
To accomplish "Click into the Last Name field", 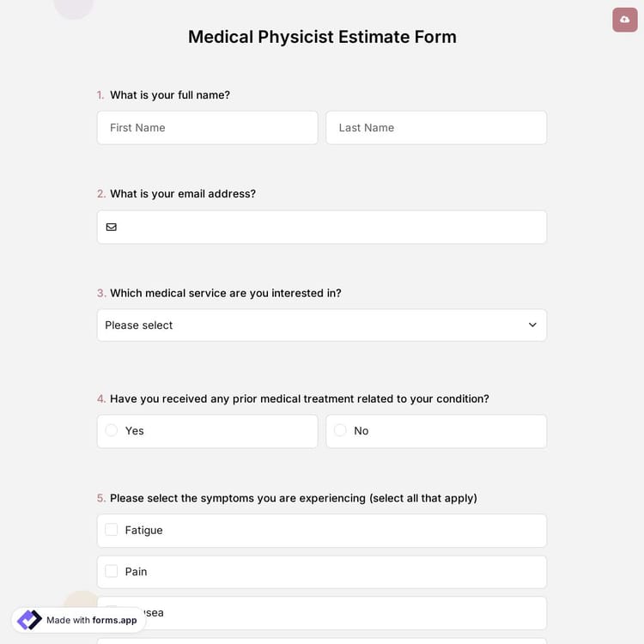I will (x=435, y=128).
